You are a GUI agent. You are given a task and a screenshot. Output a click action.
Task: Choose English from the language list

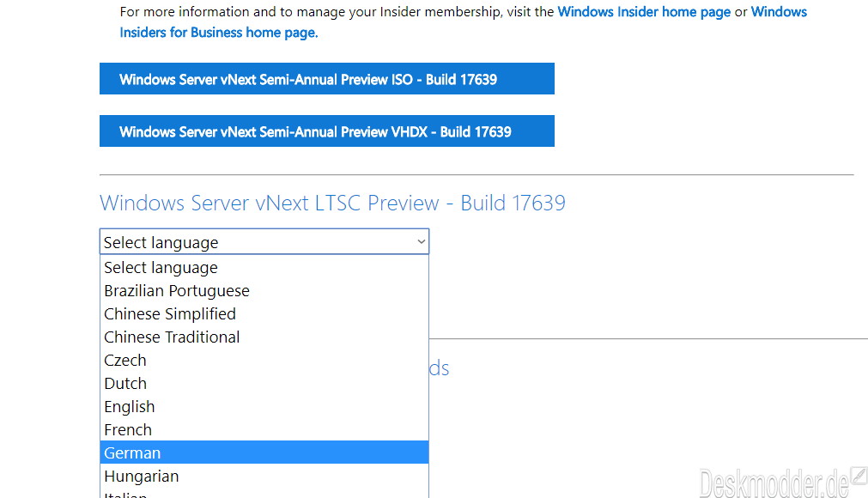pyautogui.click(x=264, y=407)
